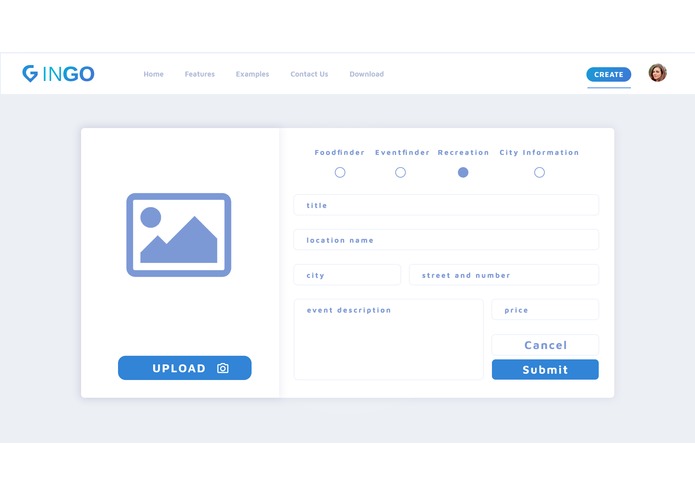The height and width of the screenshot is (494, 695).
Task: Select the Foodfinder radio button
Action: pyautogui.click(x=340, y=172)
